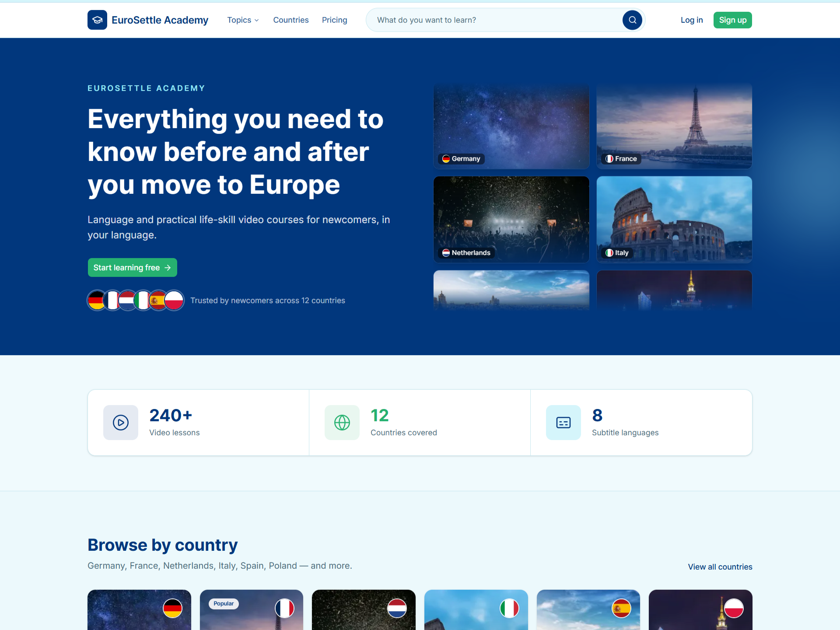Click the 'Browse by country' heading
The image size is (840, 630).
162,545
